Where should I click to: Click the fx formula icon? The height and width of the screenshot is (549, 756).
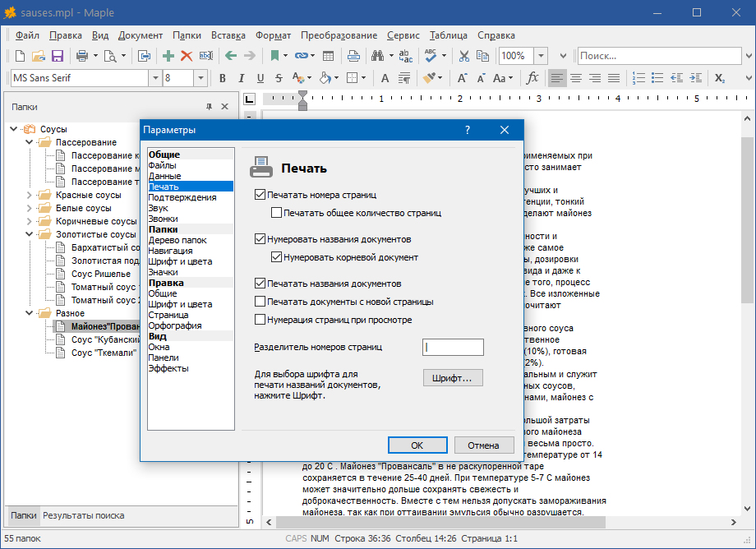click(x=532, y=78)
